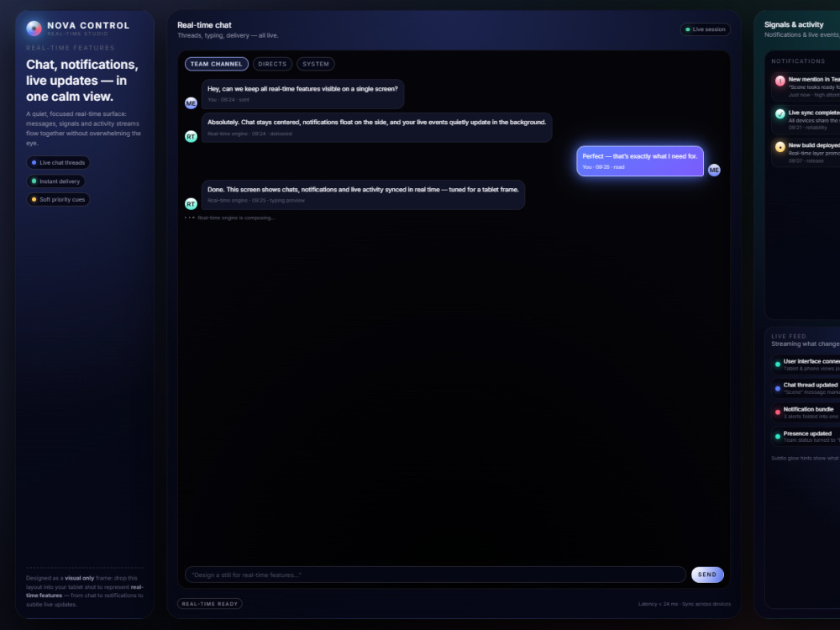Click the Real-time ready badge

pyautogui.click(x=209, y=604)
